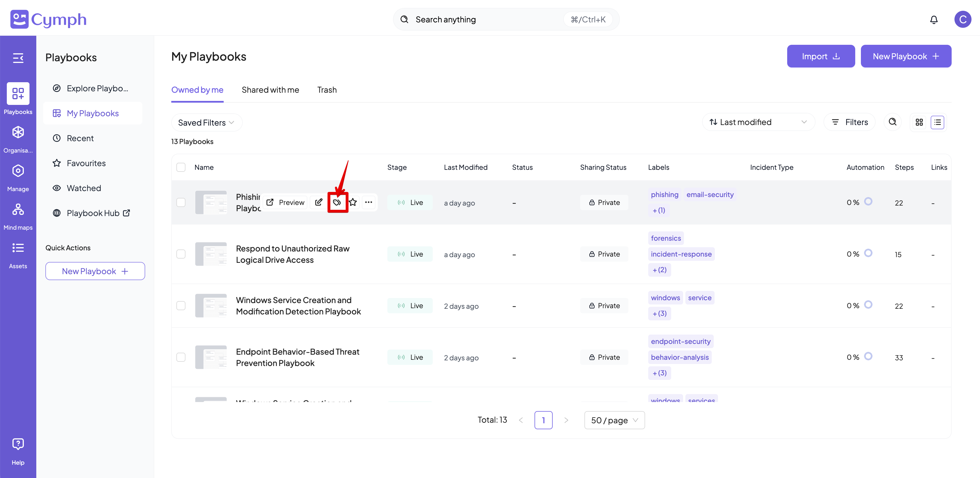Click the search magnifier beside Filters
The image size is (980, 478).
click(892, 122)
